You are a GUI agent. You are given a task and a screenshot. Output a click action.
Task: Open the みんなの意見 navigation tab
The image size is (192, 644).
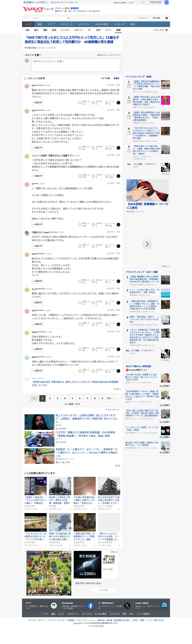click(x=102, y=24)
